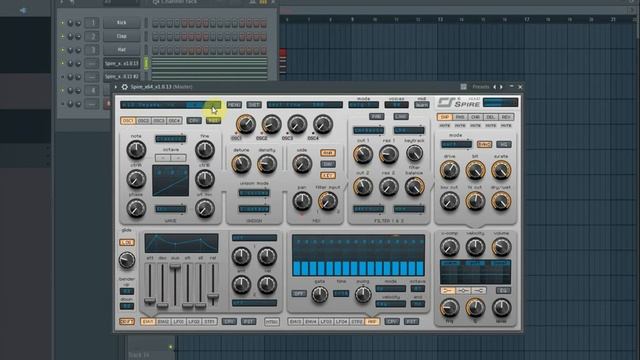Open Spire plugin settings gear icon

[124, 87]
